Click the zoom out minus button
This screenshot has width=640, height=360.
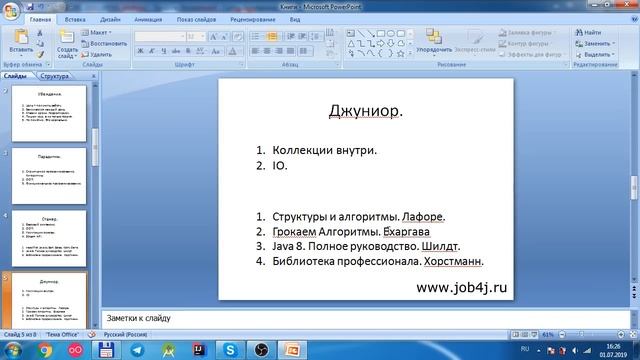(x=562, y=335)
